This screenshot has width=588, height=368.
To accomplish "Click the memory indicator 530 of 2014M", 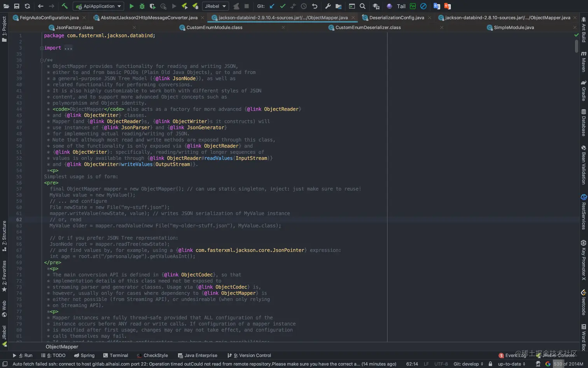I will coord(568,364).
